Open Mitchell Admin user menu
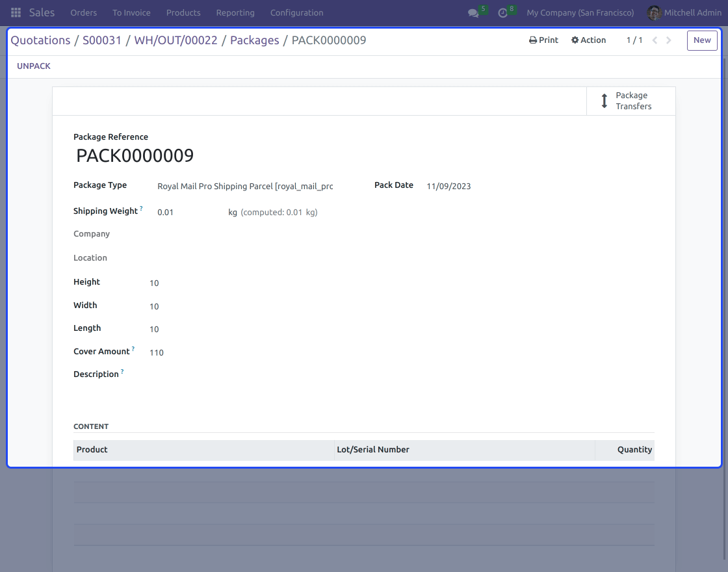The height and width of the screenshot is (572, 728). (684, 12)
